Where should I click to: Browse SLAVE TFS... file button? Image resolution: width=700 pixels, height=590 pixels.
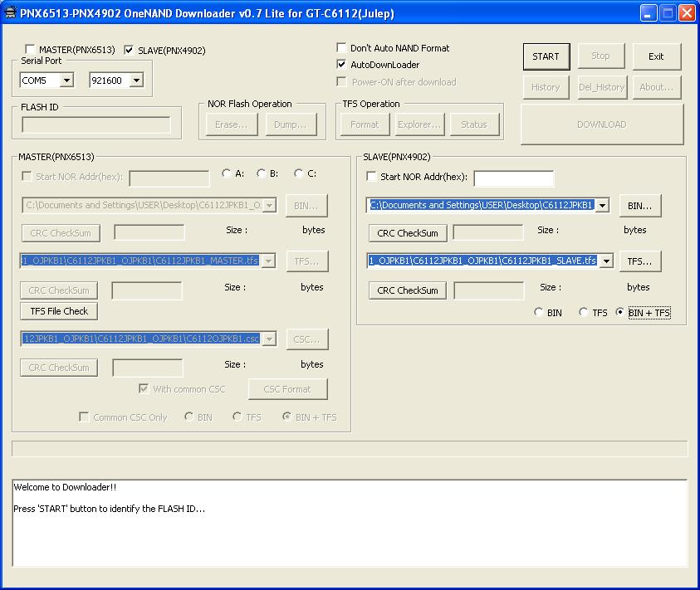coord(639,261)
